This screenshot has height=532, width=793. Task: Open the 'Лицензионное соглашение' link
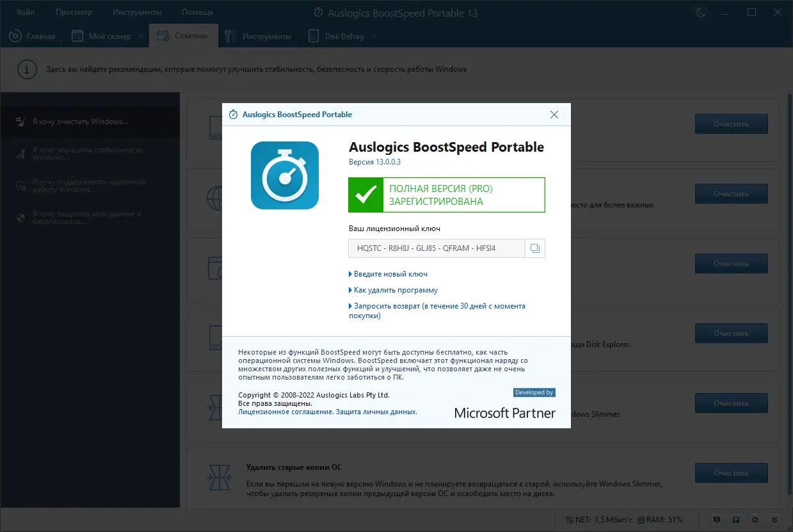click(285, 412)
